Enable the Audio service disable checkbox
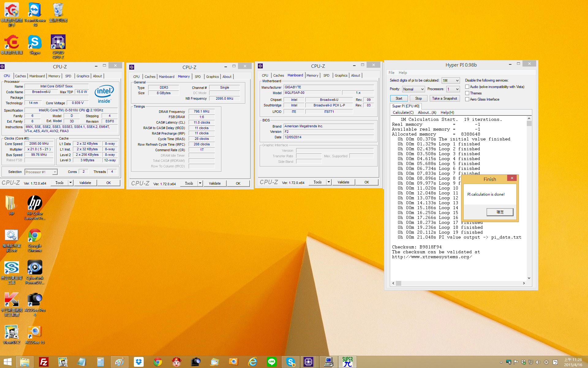 467,87
